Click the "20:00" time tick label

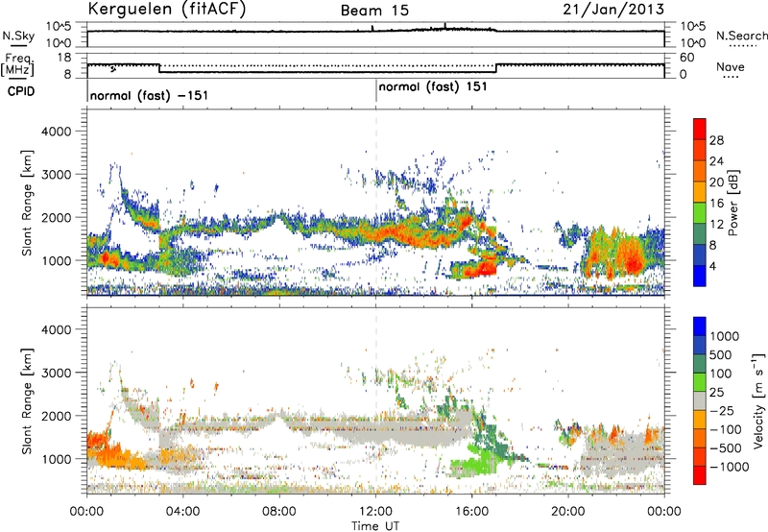pos(567,512)
